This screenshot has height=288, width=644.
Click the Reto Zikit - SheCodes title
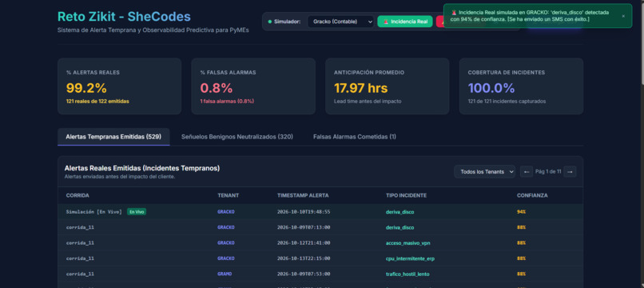tap(124, 17)
